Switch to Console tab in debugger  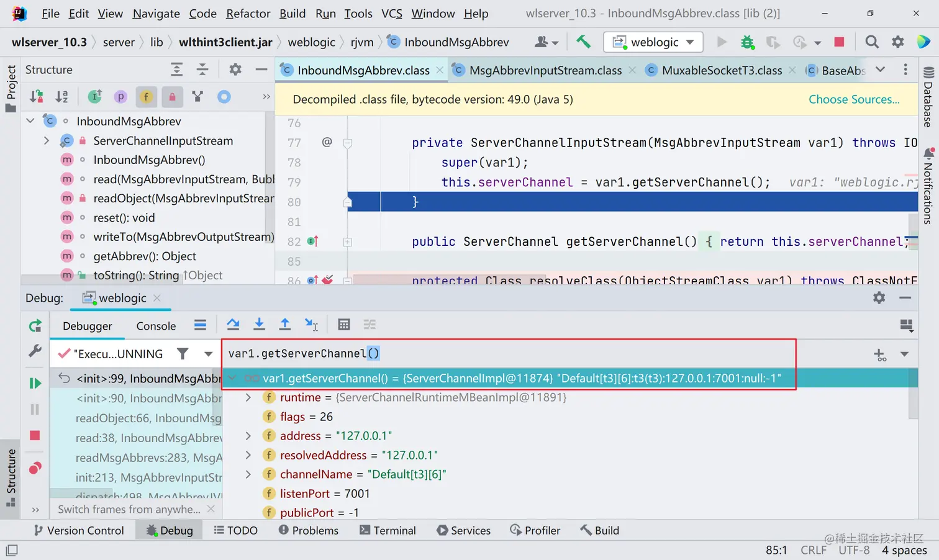(156, 326)
